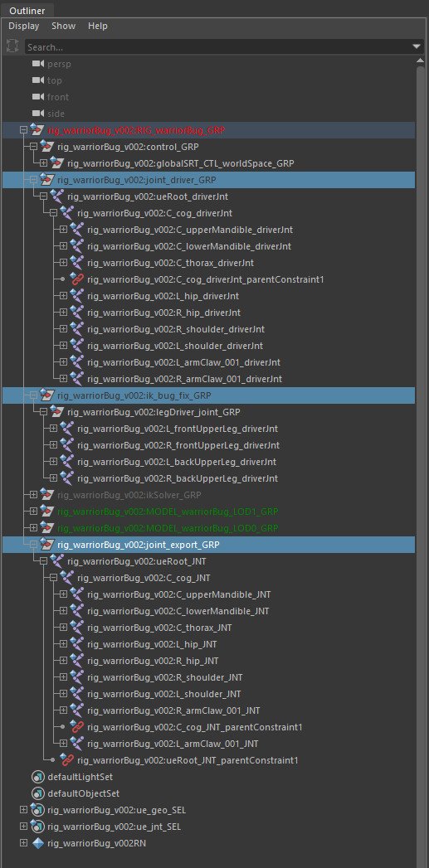Collapse the legDriver_joint_GRP node
The width and height of the screenshot is (429, 868).
click(x=43, y=412)
